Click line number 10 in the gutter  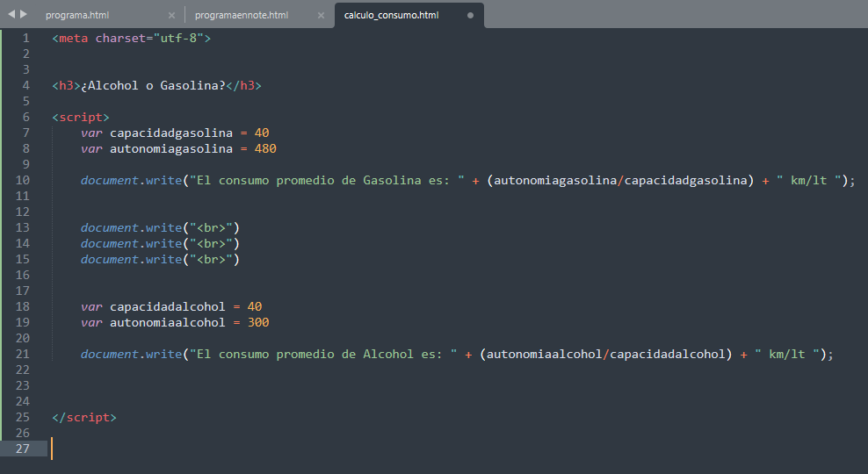[x=23, y=180]
